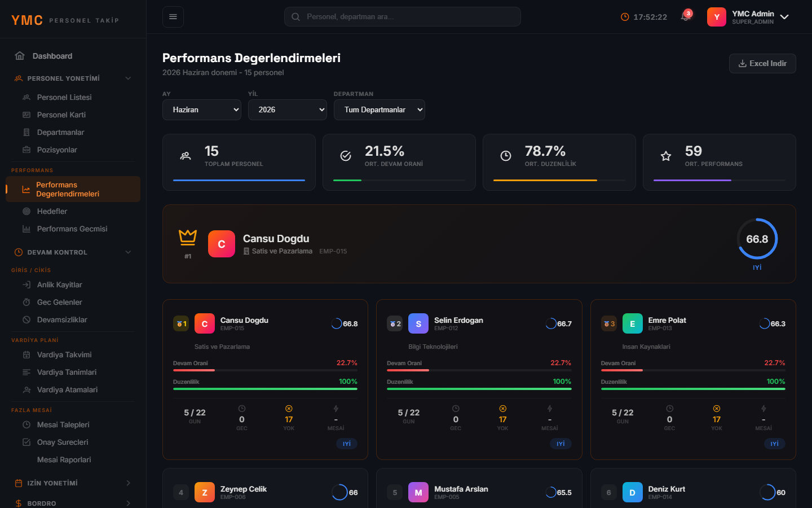Click Emre Polat's E avatar
The height and width of the screenshot is (508, 812).
coord(633,323)
